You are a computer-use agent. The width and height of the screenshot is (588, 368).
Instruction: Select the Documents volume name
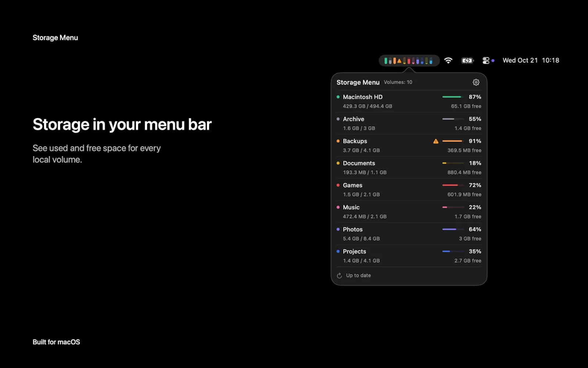tap(359, 163)
